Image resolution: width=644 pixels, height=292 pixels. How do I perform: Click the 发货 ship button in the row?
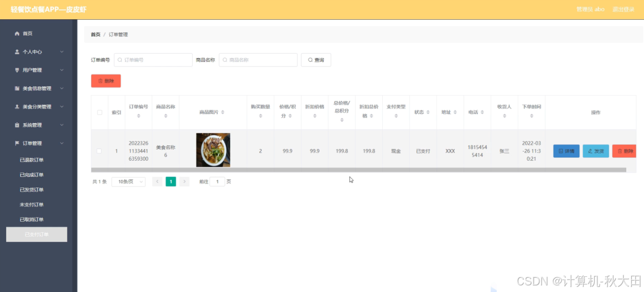596,151
